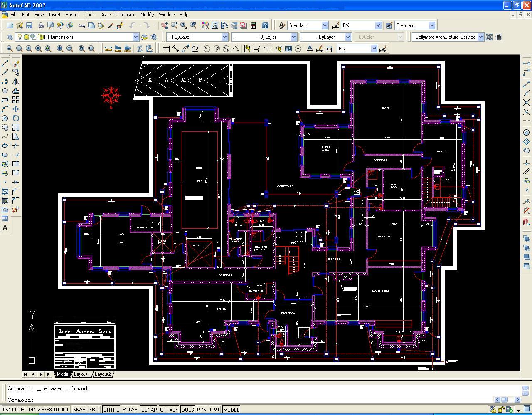Toggle POLAR tracking in status bar
The width and height of the screenshot is (532, 415).
(130, 410)
